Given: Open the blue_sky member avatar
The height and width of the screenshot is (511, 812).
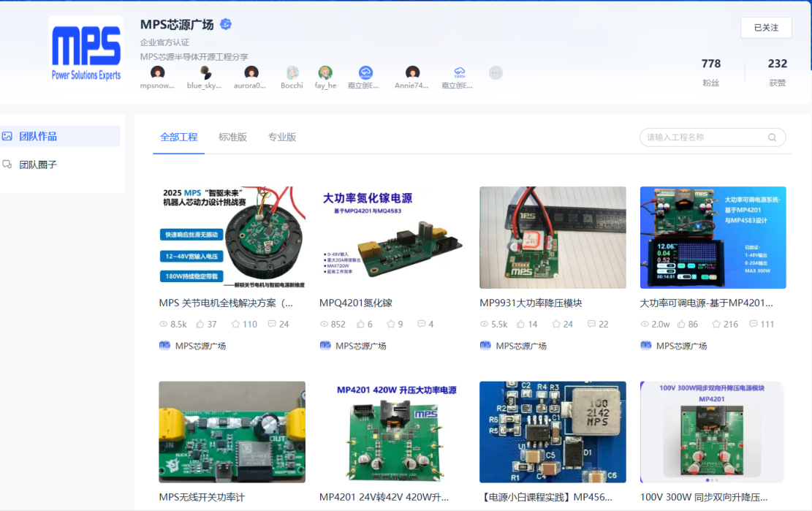Looking at the screenshot, I should [x=205, y=72].
